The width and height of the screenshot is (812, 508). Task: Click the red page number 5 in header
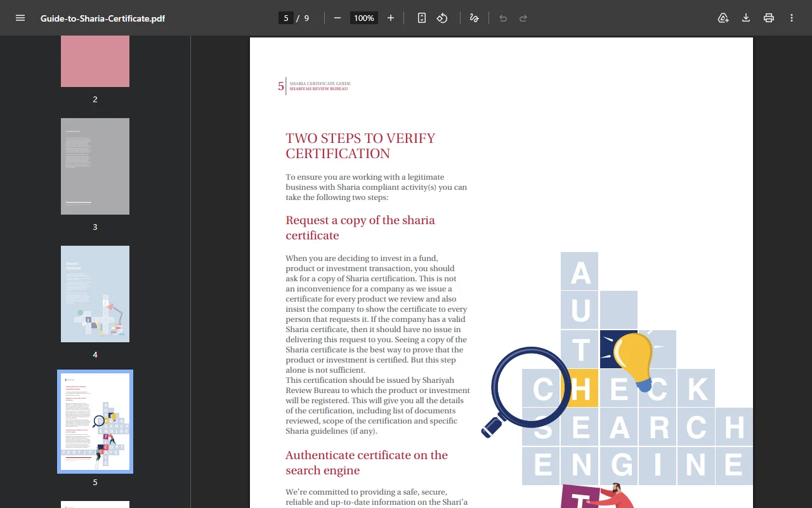click(281, 86)
